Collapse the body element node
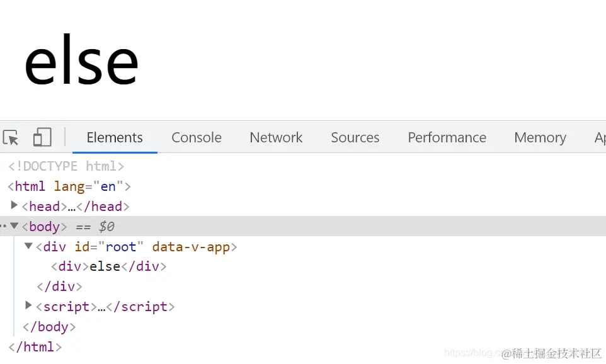Viewport: 606px width, 364px height. 14,225
